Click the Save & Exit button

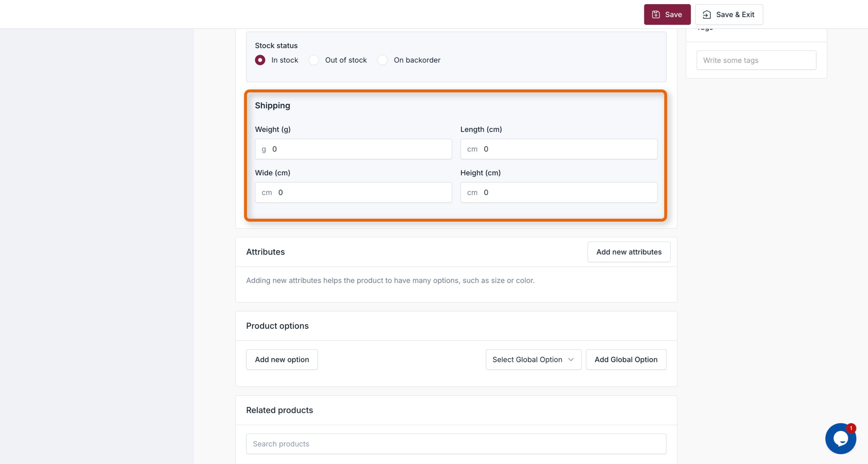pos(729,14)
